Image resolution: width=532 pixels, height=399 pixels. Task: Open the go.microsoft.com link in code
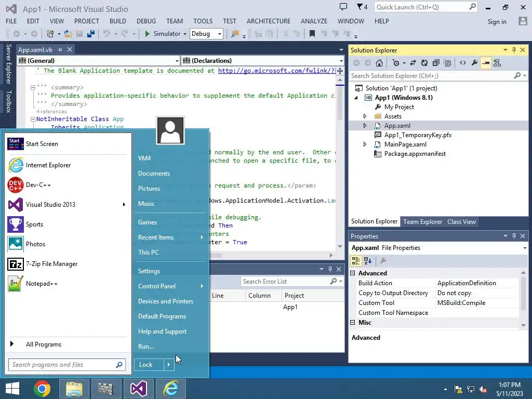pyautogui.click(x=276, y=71)
